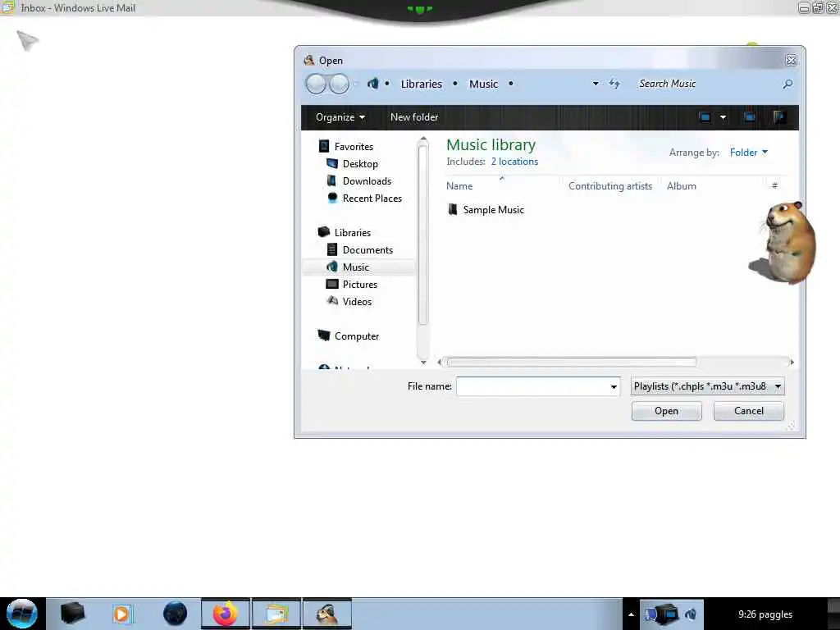840x630 pixels.
Task: Click Libraries in the address breadcrumb
Action: (422, 84)
